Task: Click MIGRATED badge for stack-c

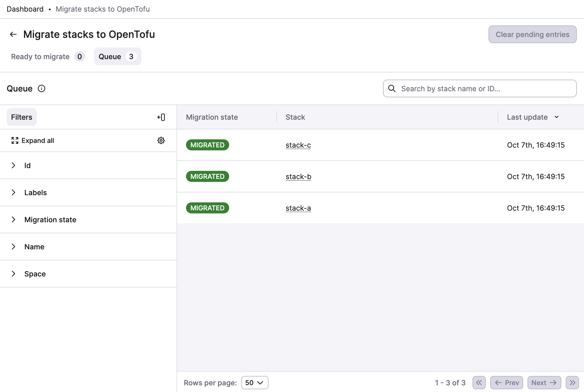Action: (x=208, y=145)
